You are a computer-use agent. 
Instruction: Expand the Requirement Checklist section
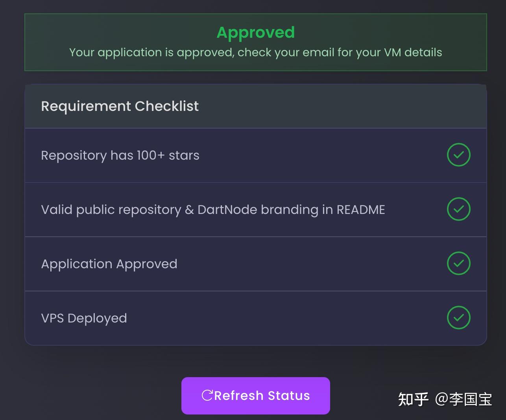[120, 106]
